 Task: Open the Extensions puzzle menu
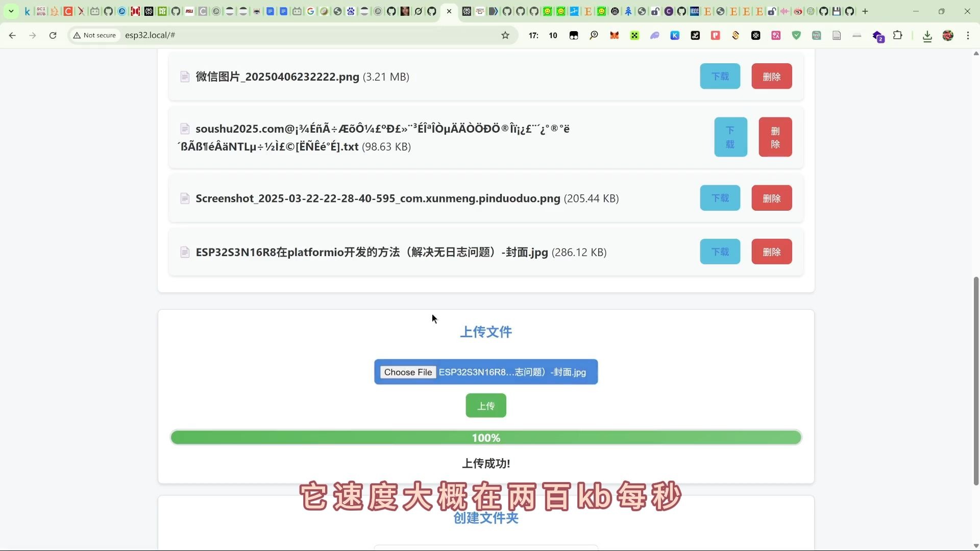click(897, 35)
